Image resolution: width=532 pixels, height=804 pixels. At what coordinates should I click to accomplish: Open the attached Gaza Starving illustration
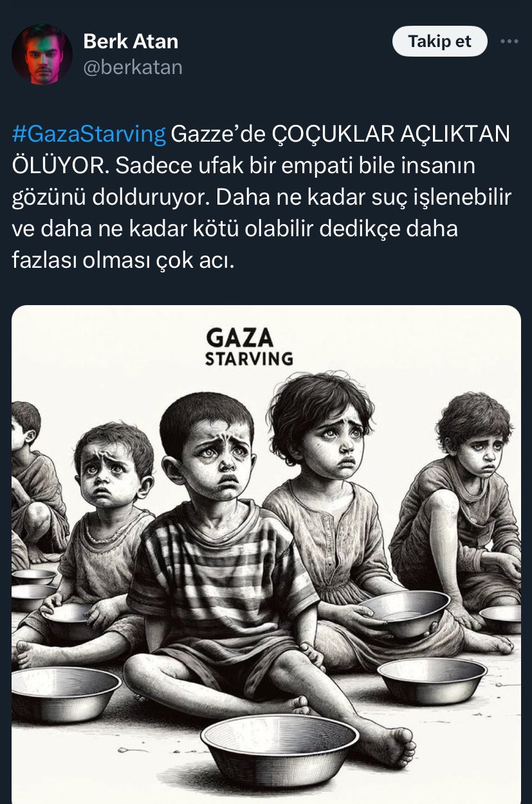[x=266, y=554]
